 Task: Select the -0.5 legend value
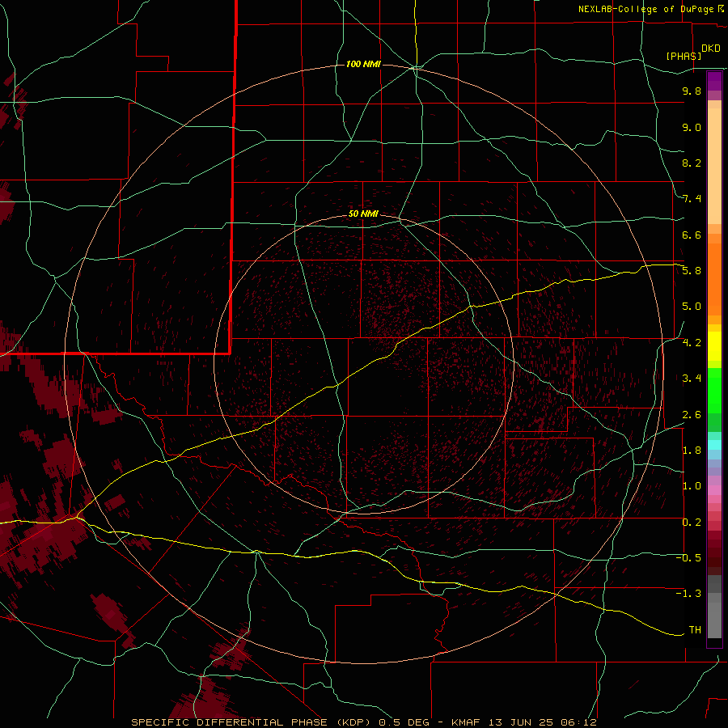[688, 558]
